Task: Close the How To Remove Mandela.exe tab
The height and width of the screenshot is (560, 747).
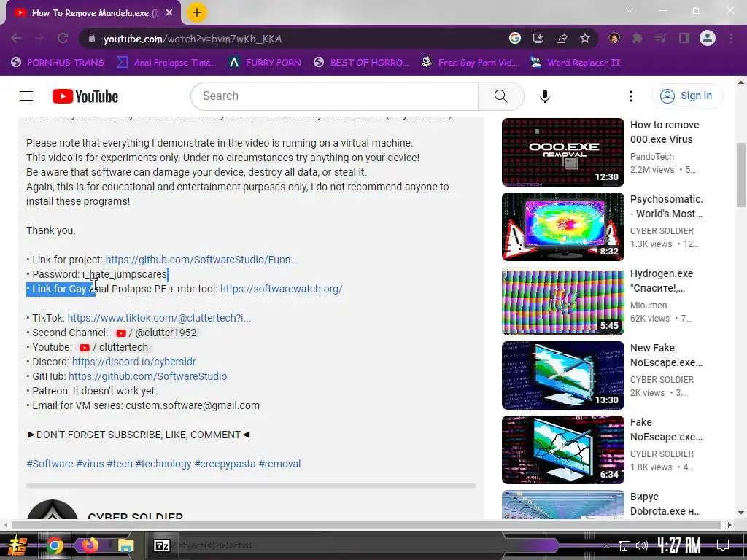Action: tap(169, 13)
